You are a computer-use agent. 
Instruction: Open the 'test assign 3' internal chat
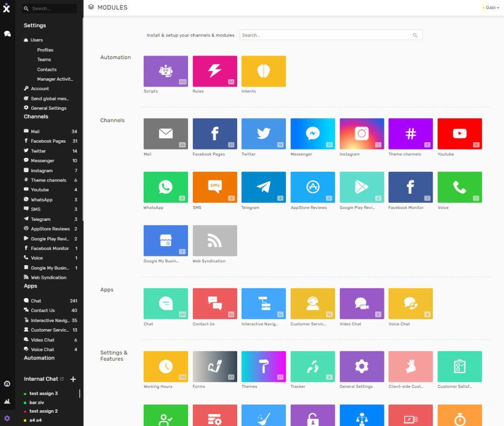pos(43,394)
